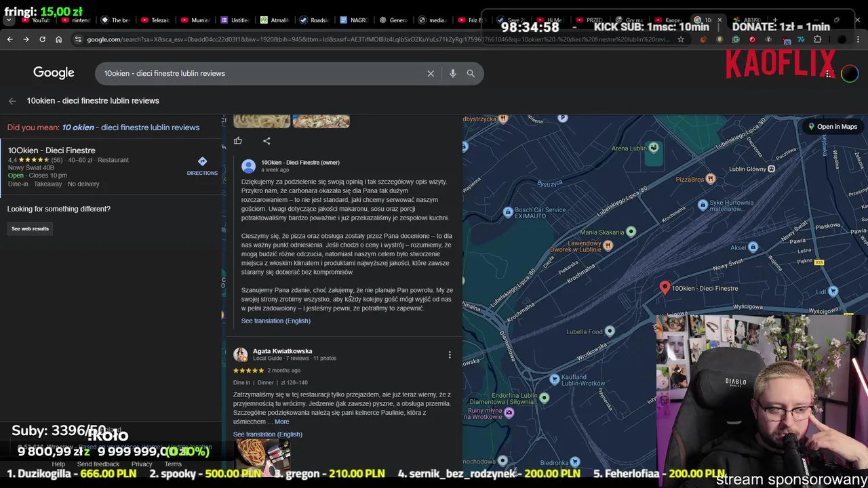Open the 10Okien - Dieci Finestre listing title
The height and width of the screenshot is (488, 868).
pos(52,150)
